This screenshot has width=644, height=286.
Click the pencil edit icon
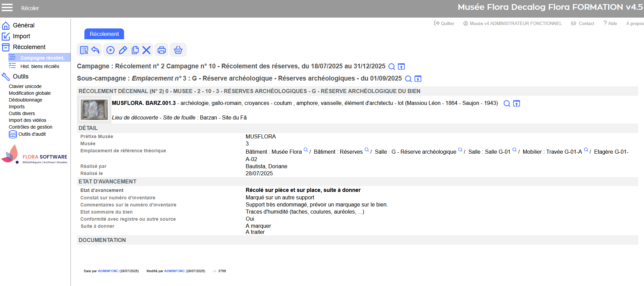(123, 50)
